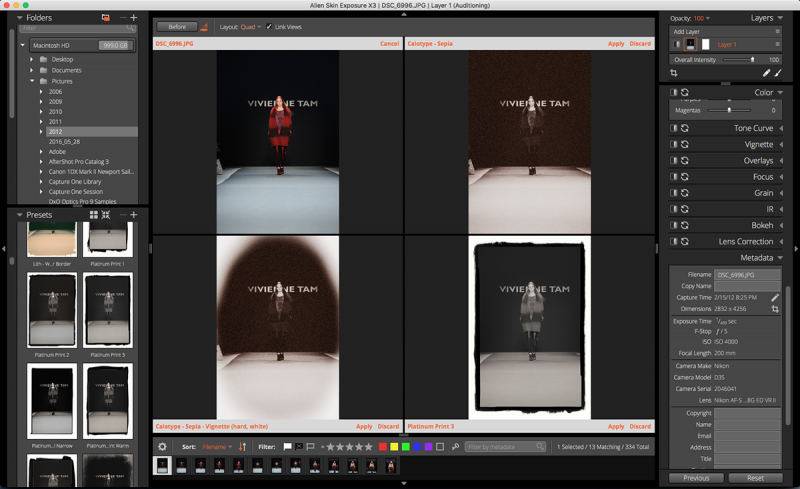Filter by green color label

[406, 447]
